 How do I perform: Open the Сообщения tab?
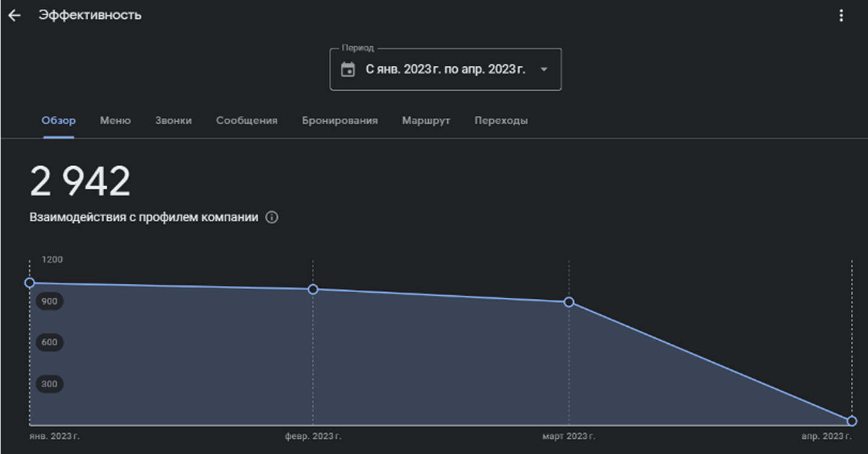tap(246, 120)
